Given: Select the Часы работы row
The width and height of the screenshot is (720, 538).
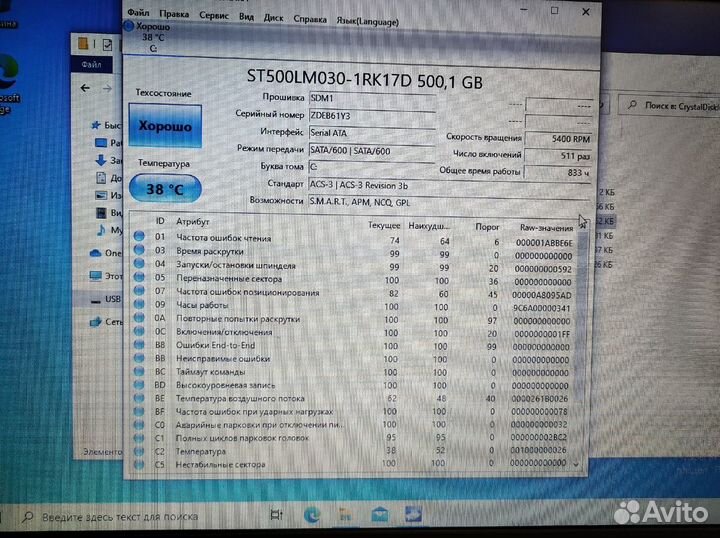Looking at the screenshot, I should [x=354, y=306].
